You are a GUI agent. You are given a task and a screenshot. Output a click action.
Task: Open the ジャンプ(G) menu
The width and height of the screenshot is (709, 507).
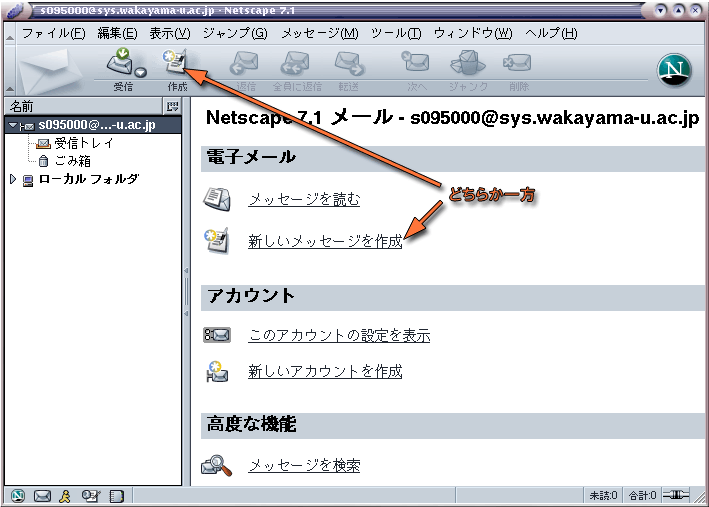235,33
